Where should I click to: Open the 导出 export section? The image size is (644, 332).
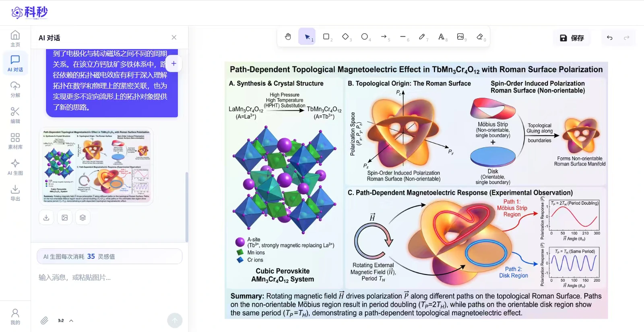[x=15, y=193]
